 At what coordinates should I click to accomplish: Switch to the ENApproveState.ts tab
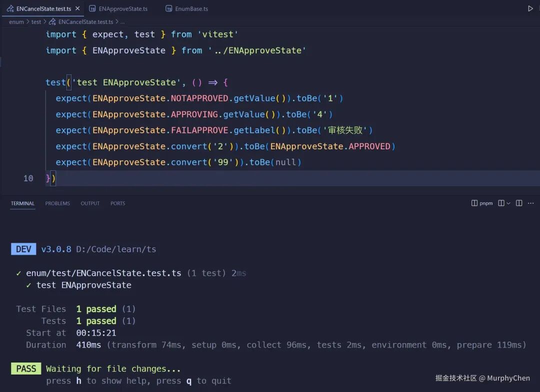(118, 8)
